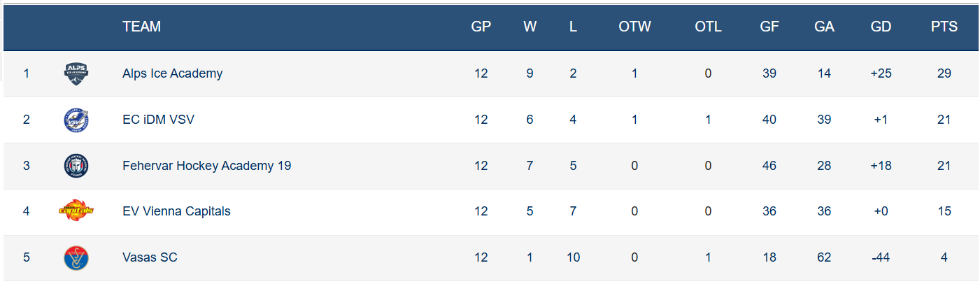This screenshot has height=284, width=980.
Task: Sort by GD goal difference header
Action: (881, 27)
